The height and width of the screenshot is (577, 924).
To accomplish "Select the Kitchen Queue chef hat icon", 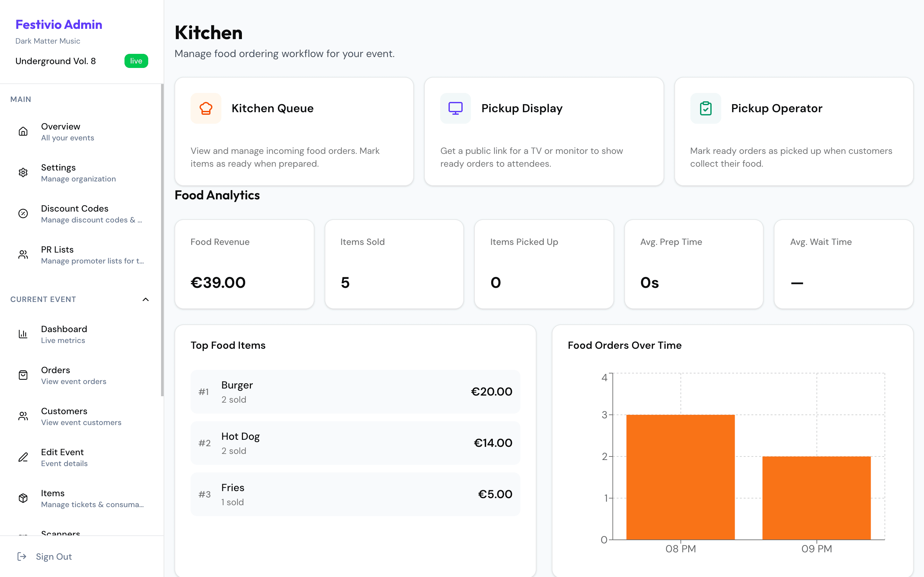I will pyautogui.click(x=206, y=108).
